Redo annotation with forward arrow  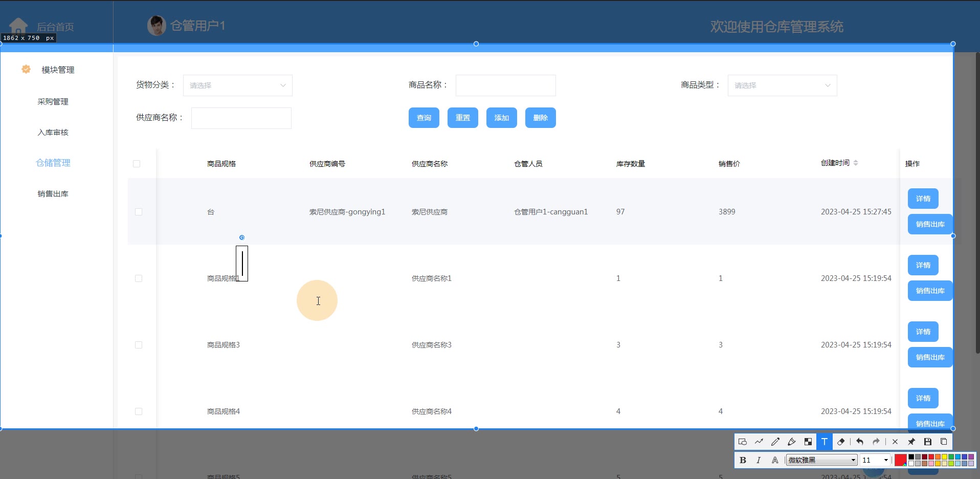[x=876, y=442]
